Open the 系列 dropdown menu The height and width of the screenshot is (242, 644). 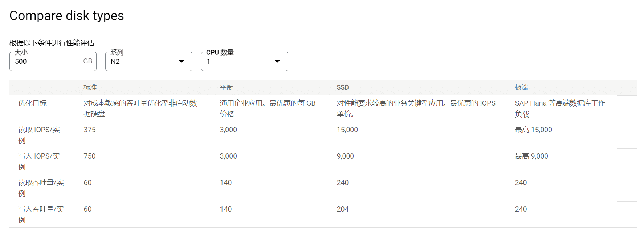148,61
